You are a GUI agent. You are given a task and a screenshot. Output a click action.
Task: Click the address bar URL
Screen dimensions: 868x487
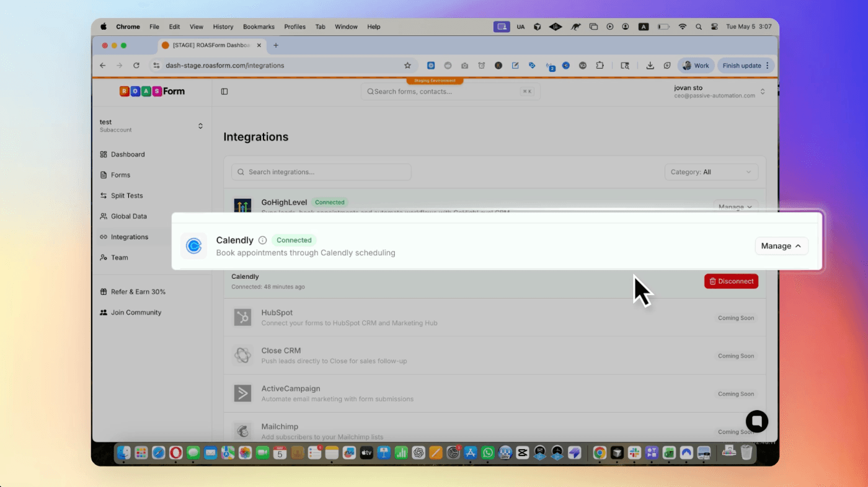pos(224,65)
